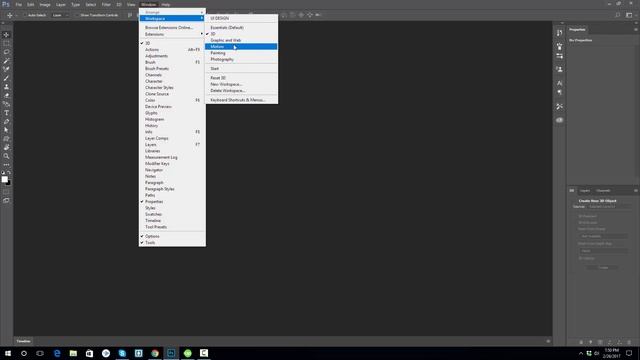This screenshot has width=640, height=360.
Task: Expand the Extensions submenu
Action: click(172, 34)
